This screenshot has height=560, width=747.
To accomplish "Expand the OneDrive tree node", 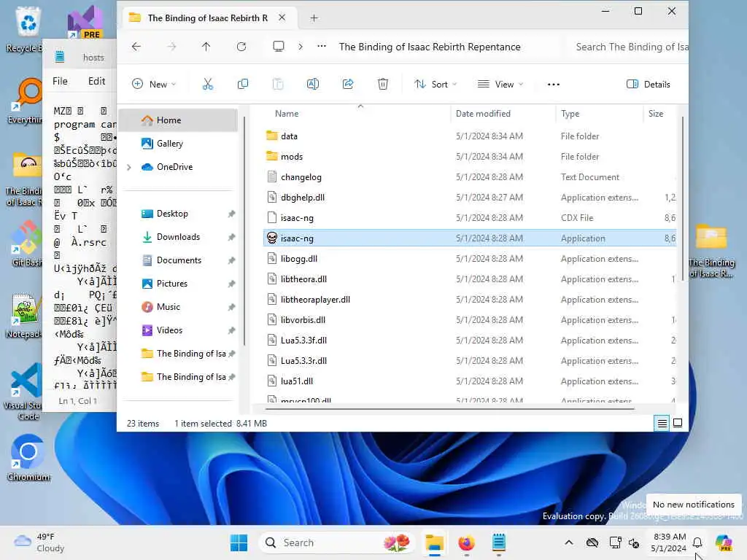I will [128, 167].
